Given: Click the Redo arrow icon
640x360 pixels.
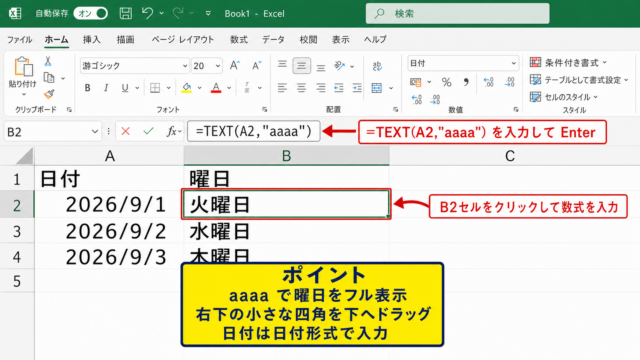Looking at the screenshot, I should (178, 13).
